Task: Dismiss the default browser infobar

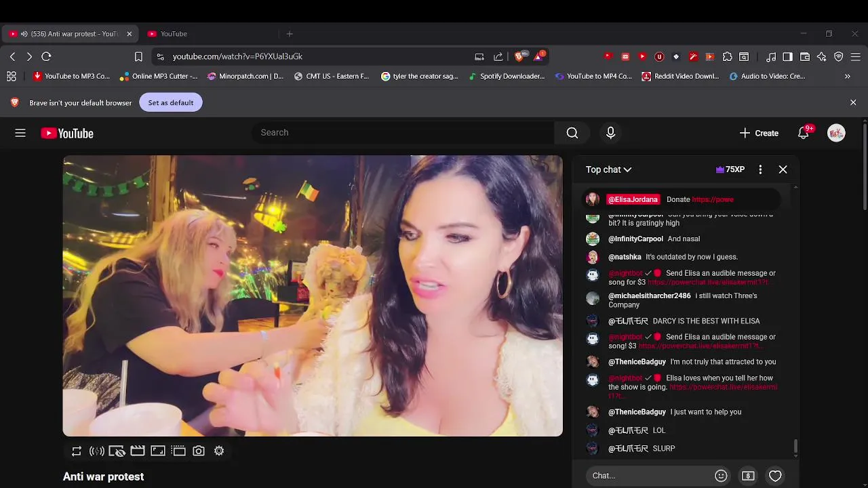Action: (x=853, y=102)
